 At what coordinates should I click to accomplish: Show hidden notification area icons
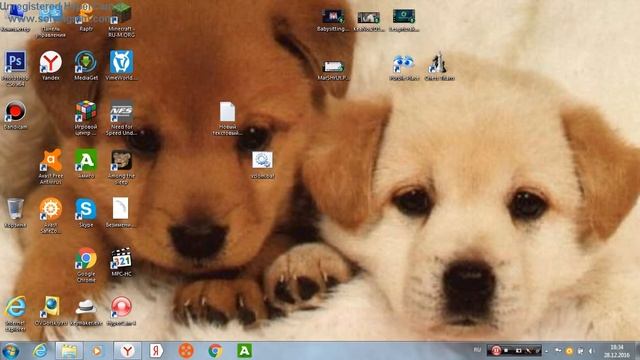(547, 351)
